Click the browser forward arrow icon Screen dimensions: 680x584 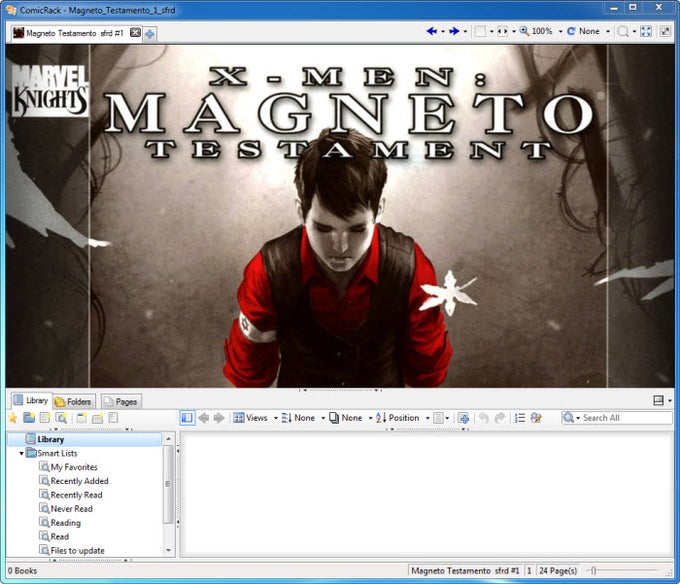219,418
